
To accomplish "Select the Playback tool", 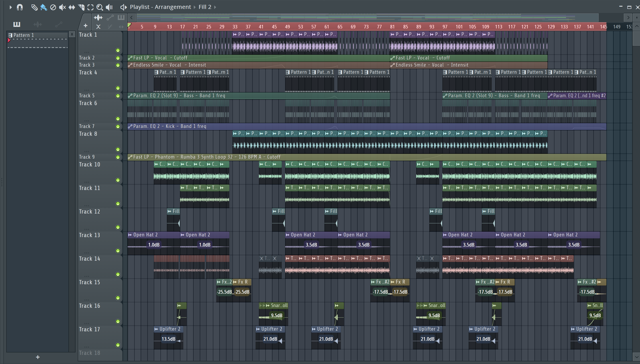I will point(109,7).
